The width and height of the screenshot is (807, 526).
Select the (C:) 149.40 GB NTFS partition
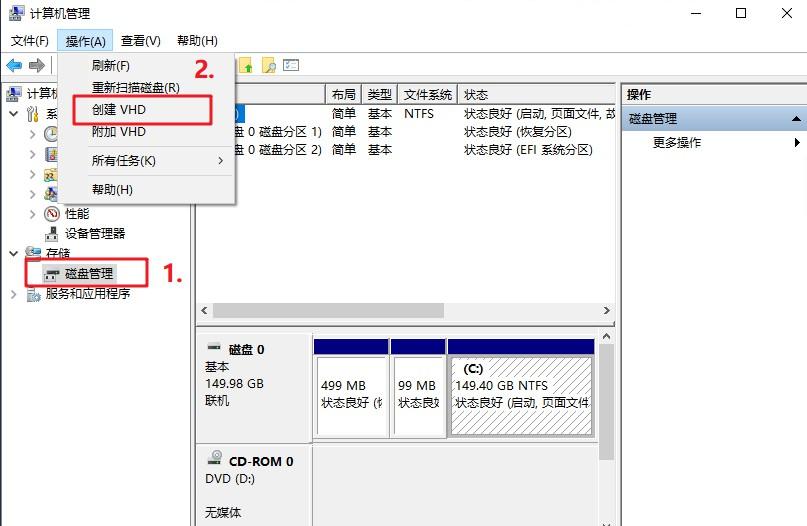(521, 389)
